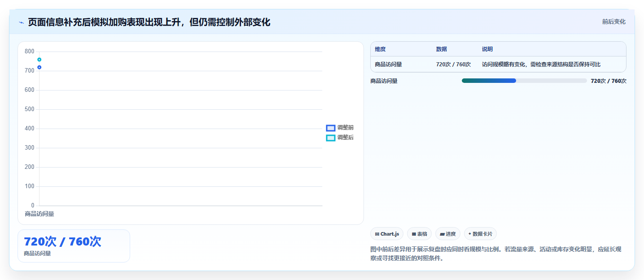Click the blue data point at 720
The image size is (644, 280).
(39, 67)
